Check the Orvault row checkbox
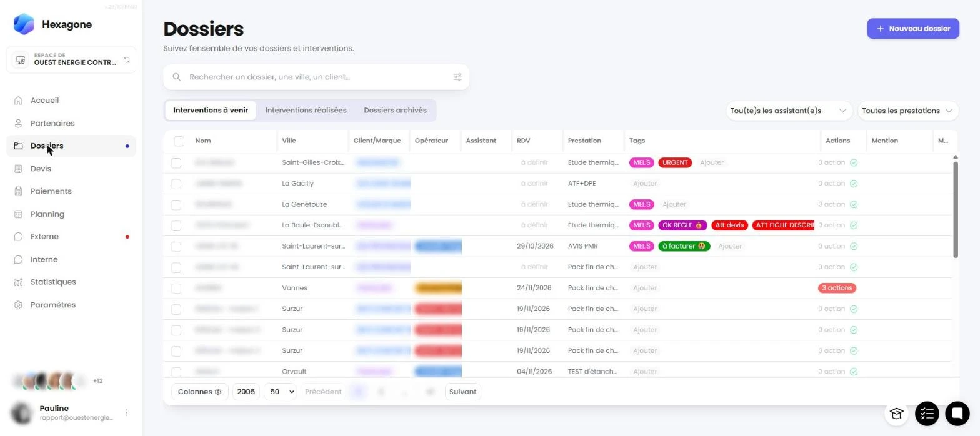 [x=176, y=372]
